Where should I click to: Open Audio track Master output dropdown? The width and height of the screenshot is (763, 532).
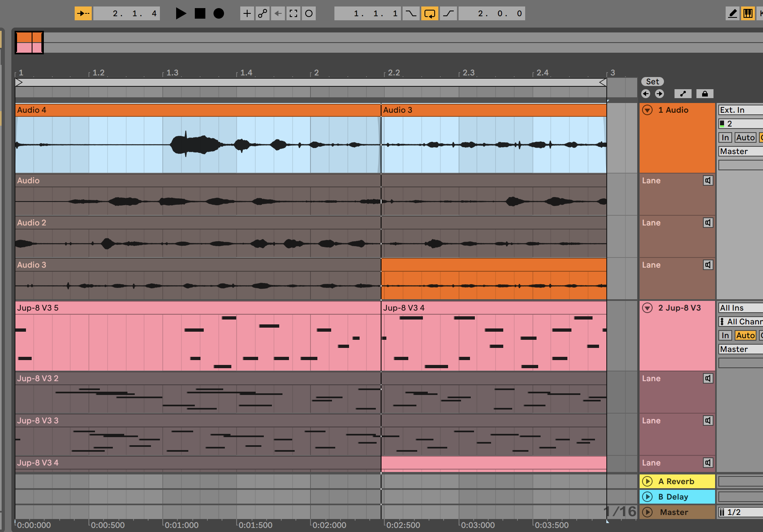pyautogui.click(x=741, y=151)
